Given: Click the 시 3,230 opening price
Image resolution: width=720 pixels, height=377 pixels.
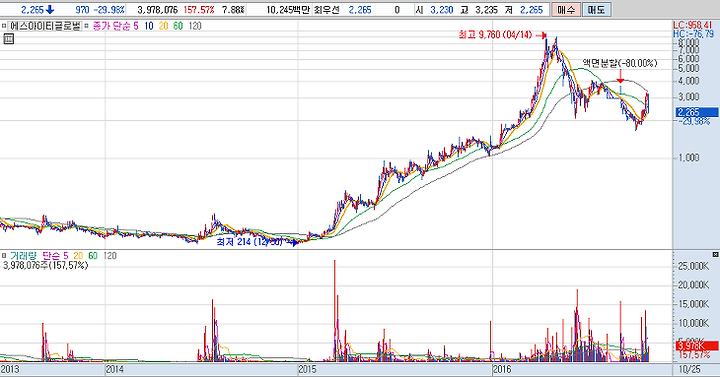Looking at the screenshot, I should pos(434,10).
